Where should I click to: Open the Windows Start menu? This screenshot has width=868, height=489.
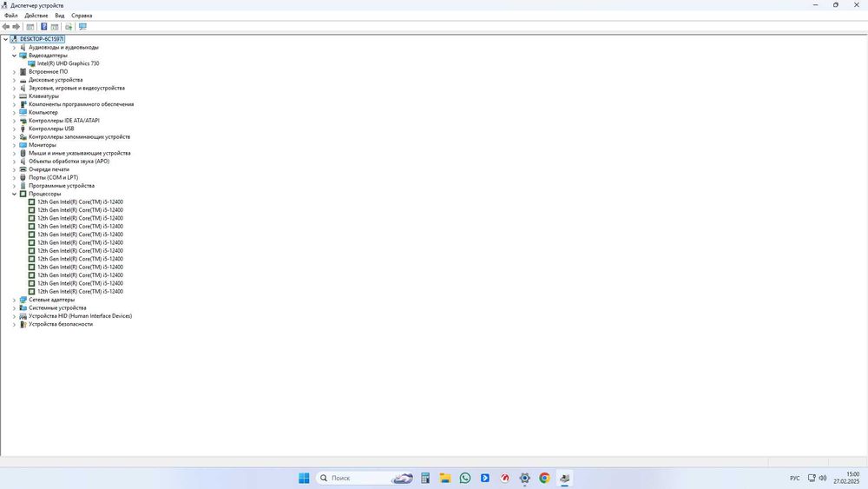click(x=304, y=478)
